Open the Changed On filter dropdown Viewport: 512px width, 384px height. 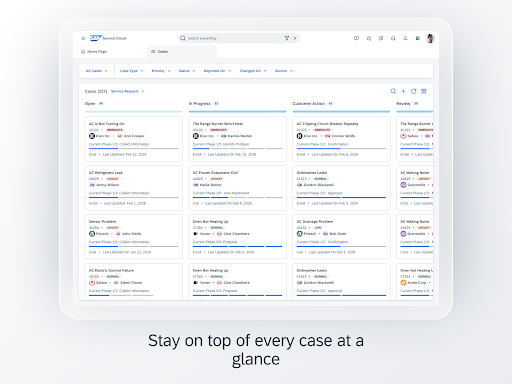[253, 71]
